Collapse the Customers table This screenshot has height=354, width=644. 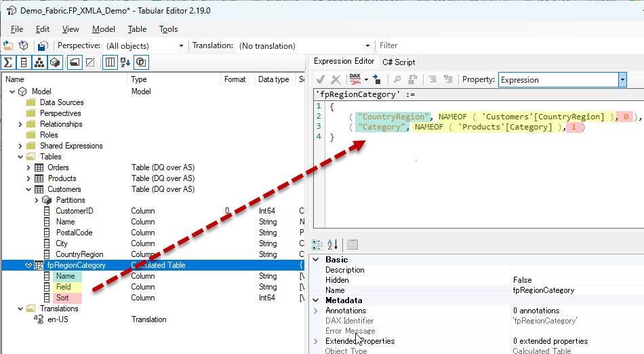(x=28, y=189)
